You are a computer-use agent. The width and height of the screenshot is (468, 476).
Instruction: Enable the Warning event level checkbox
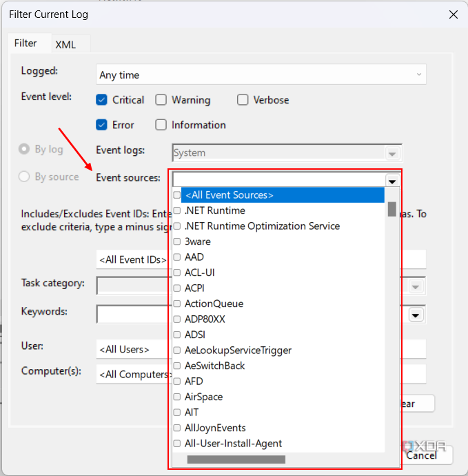(x=161, y=100)
